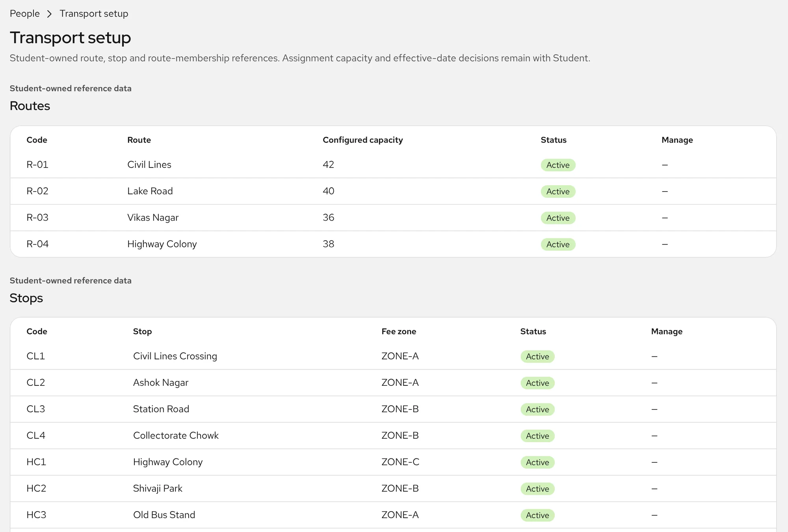Click the Highway Colony route name

[x=162, y=244]
